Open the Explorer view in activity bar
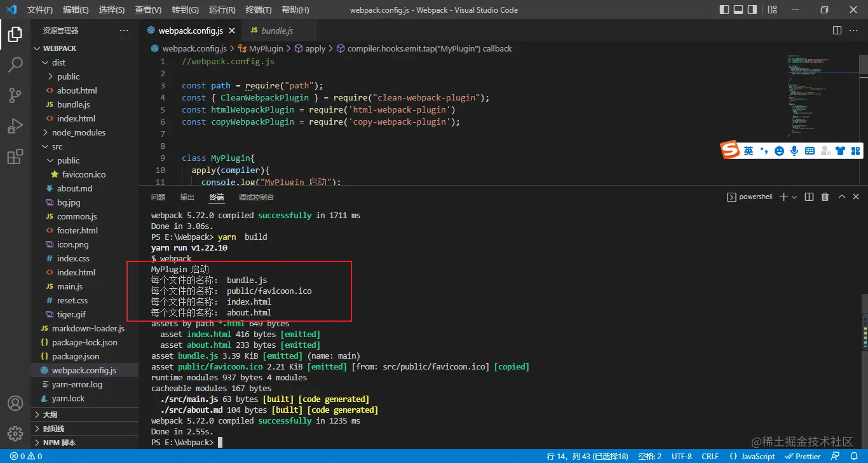 pyautogui.click(x=15, y=34)
